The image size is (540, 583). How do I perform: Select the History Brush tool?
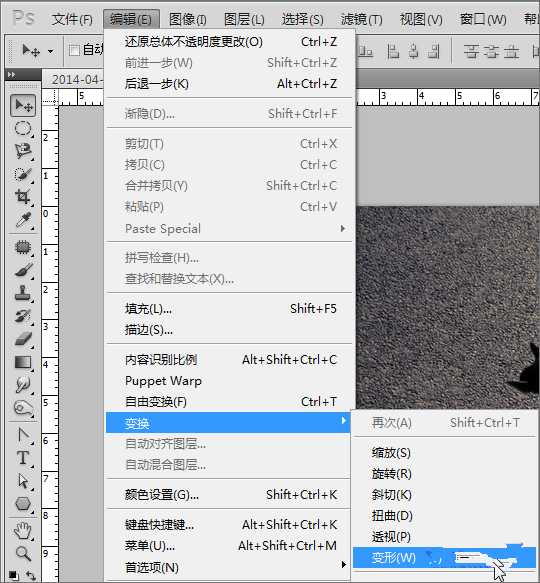point(23,316)
